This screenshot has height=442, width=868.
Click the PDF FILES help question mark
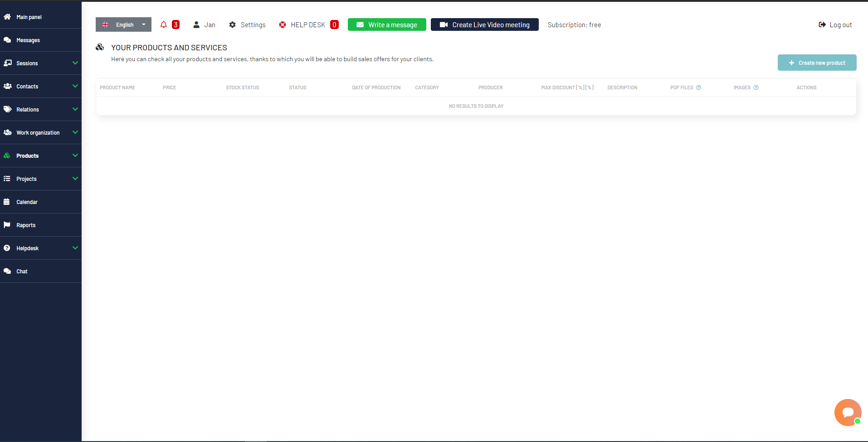(x=698, y=87)
